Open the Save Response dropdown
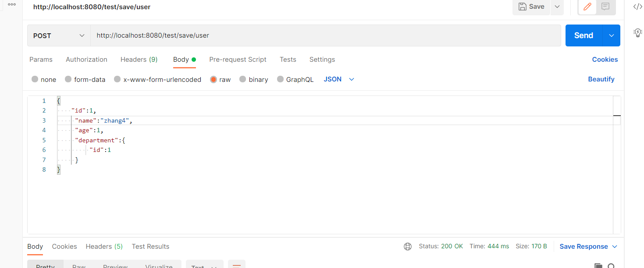The height and width of the screenshot is (268, 644). [588, 247]
